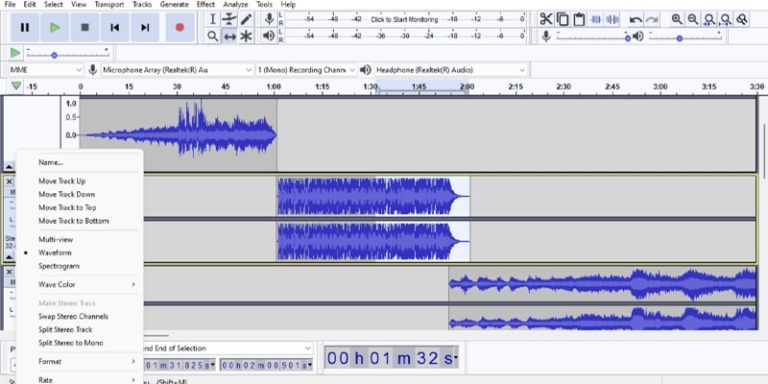
Task: Click the red Record button
Action: tap(179, 27)
